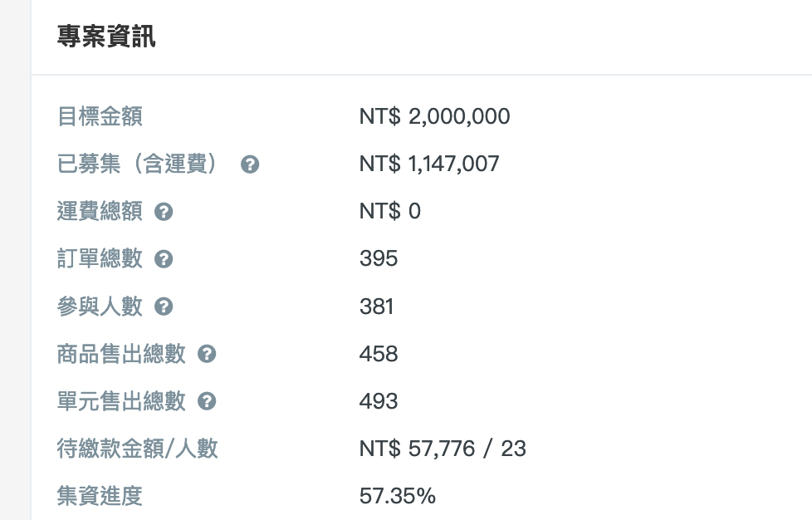This screenshot has height=520, width=812.
Task: Select the NT$ 2,000,000 target amount value
Action: point(434,116)
